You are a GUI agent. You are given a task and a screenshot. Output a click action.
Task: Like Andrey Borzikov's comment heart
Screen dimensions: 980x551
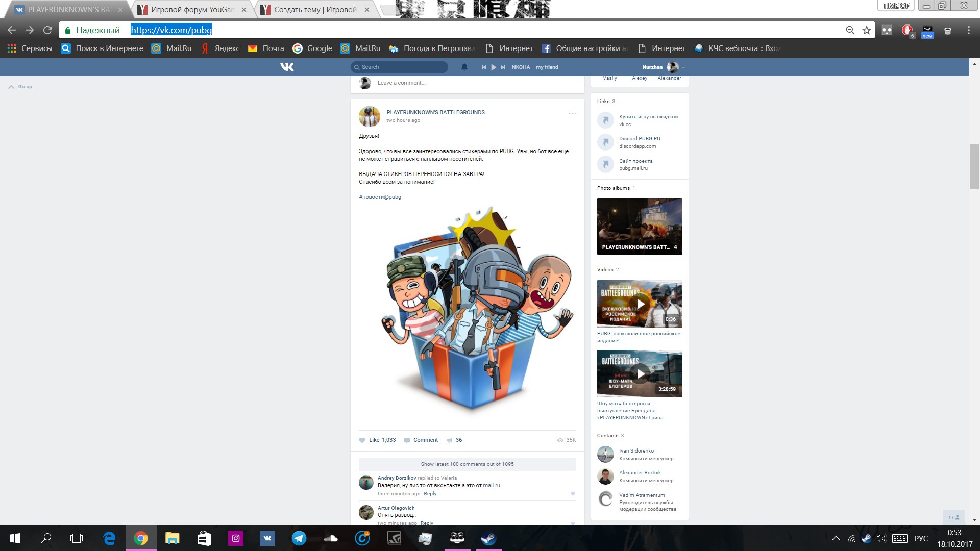point(573,493)
